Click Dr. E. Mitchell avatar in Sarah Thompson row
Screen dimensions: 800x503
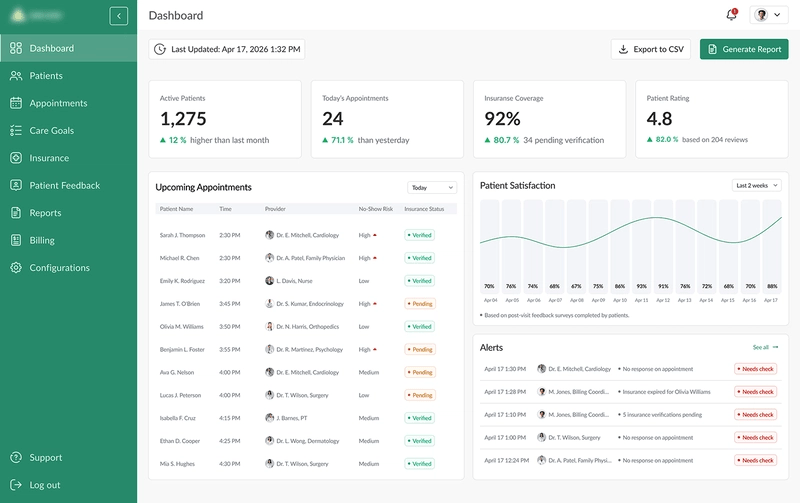[x=269, y=235]
